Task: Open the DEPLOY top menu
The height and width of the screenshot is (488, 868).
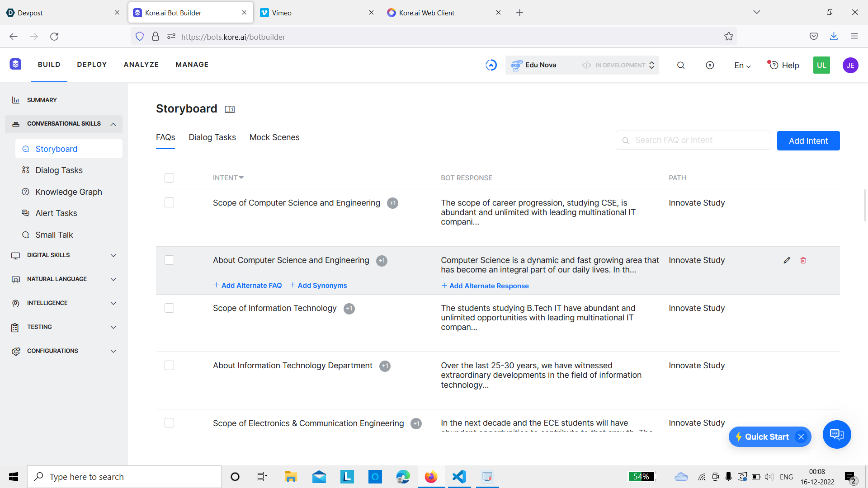Action: [92, 65]
